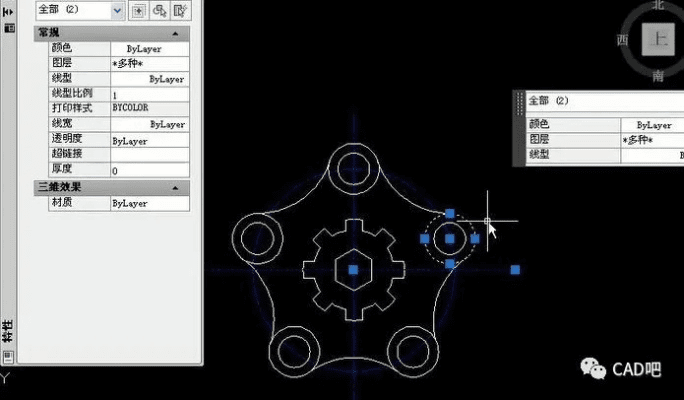Click ViewCube west label 西

pos(622,40)
